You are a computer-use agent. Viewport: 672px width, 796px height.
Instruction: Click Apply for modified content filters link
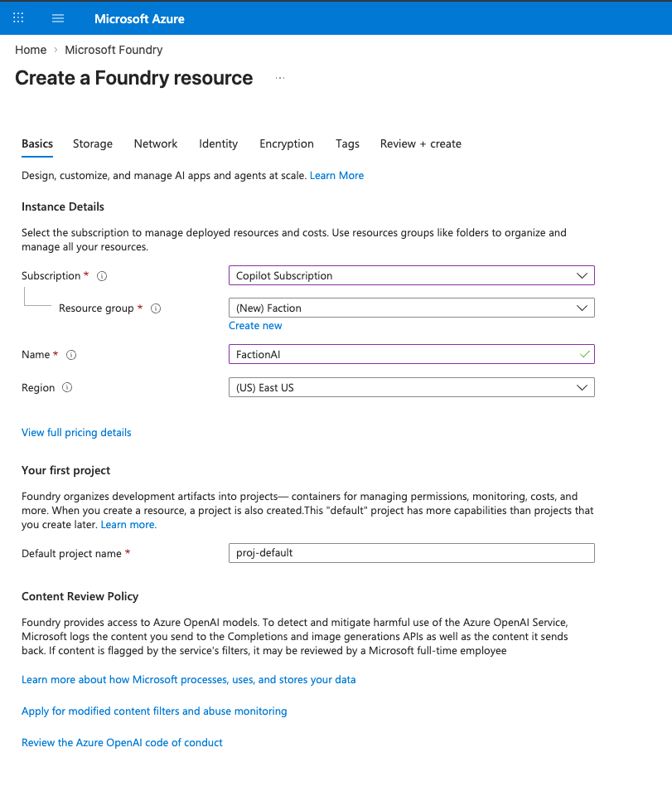154,711
